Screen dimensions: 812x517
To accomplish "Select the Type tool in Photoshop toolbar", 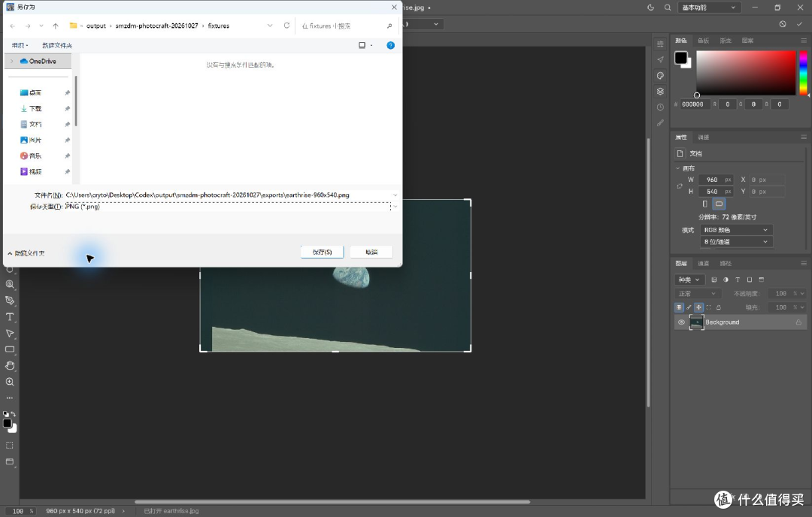I will tap(9, 316).
